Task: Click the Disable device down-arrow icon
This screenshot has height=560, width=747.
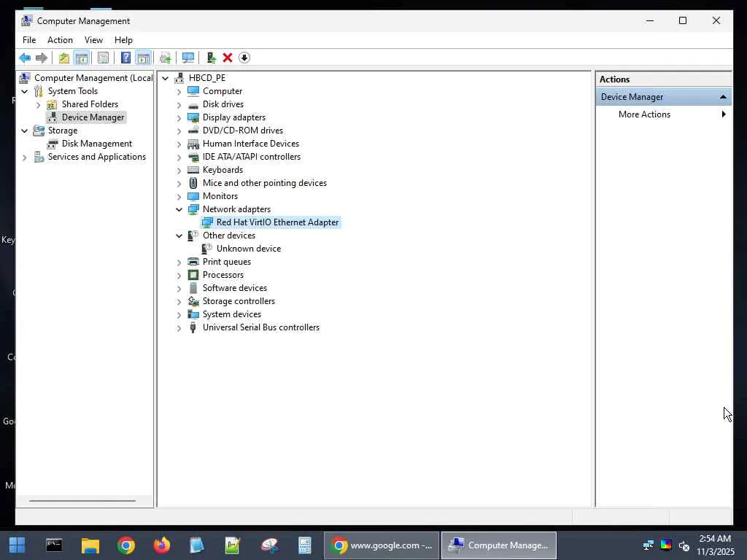Action: (244, 58)
